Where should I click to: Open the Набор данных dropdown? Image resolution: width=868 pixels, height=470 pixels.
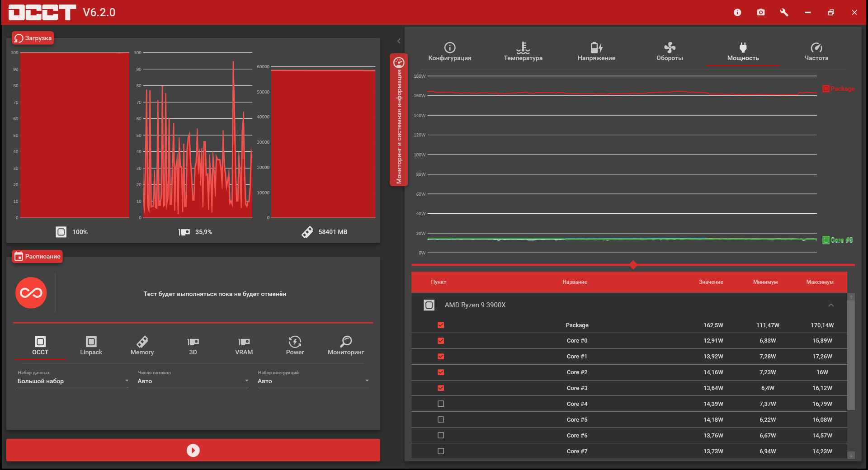tap(73, 381)
